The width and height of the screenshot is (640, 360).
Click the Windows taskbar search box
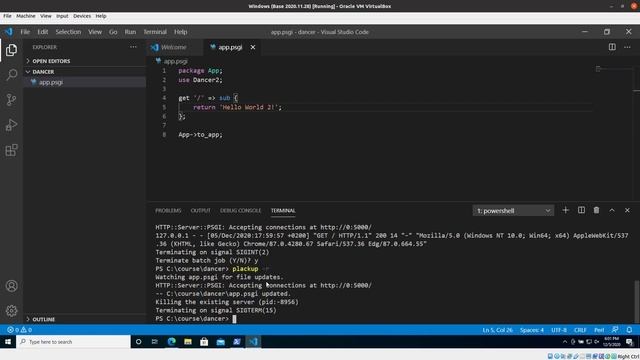[73, 342]
